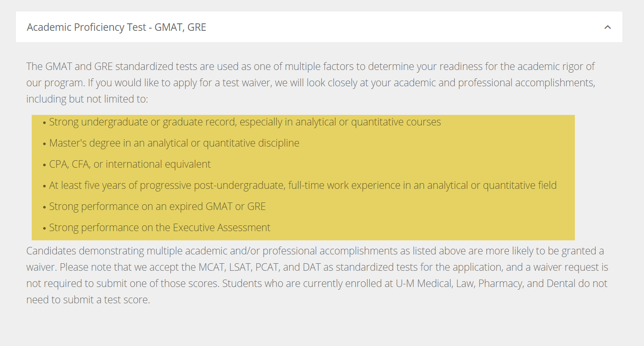
Task: Select the "expired GMAT or GRE" bullet line
Action: (x=157, y=206)
